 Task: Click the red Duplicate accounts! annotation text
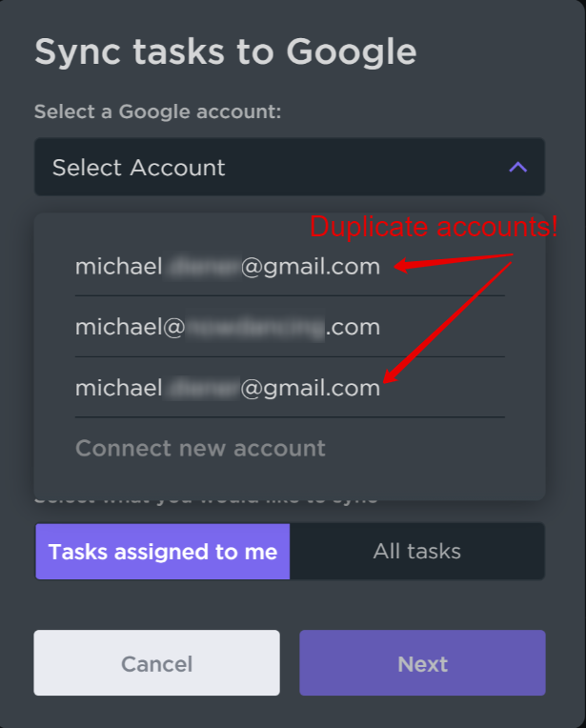434,227
